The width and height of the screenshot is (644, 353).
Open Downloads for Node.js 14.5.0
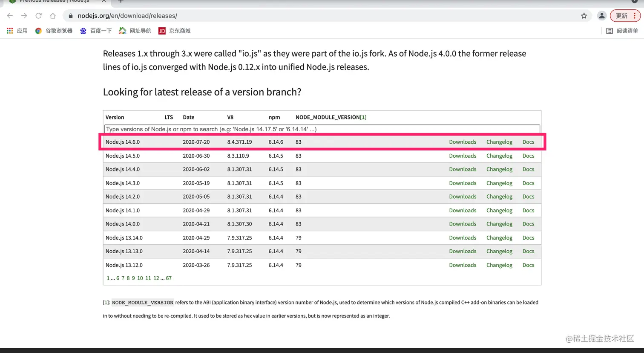click(463, 156)
